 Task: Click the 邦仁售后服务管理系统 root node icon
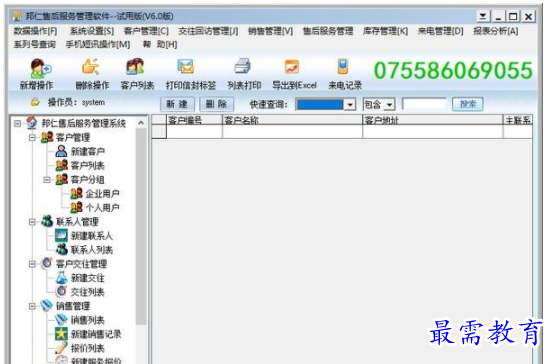[32, 123]
